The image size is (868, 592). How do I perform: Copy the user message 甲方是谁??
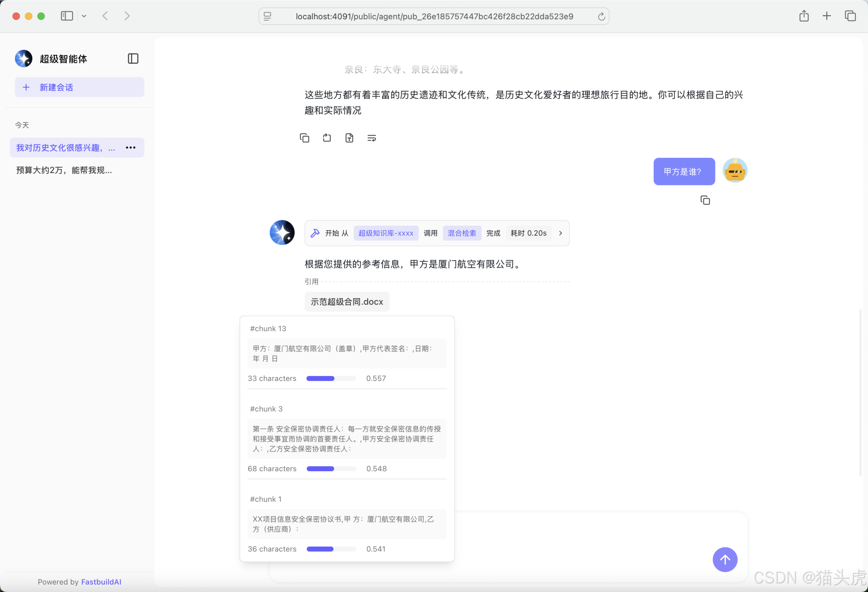[705, 200]
